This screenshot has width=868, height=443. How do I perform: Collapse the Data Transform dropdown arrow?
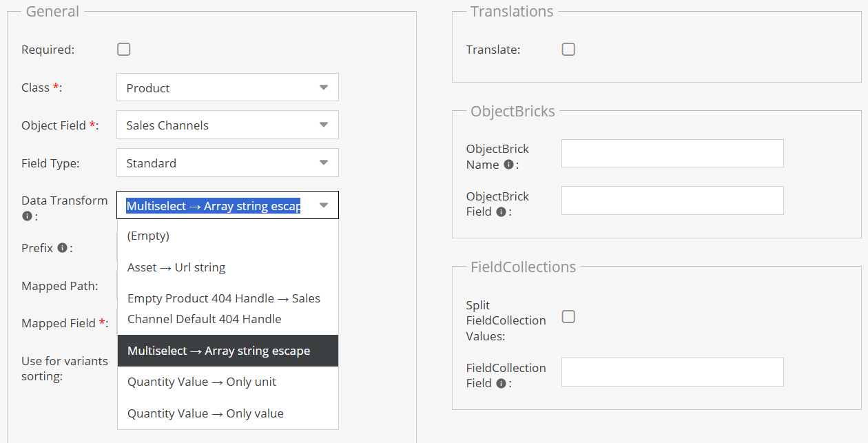tap(324, 205)
